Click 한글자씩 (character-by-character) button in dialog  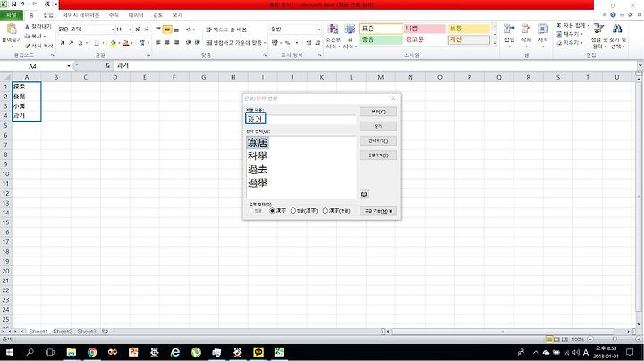click(x=378, y=155)
